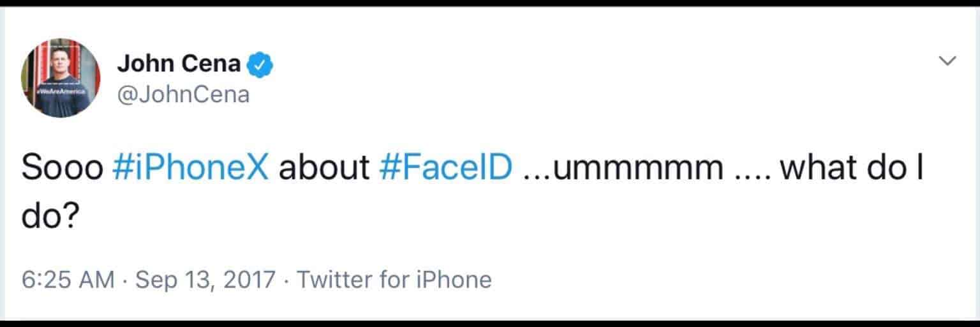Click the John Cena display name
The image size is (980, 327).
pyautogui.click(x=179, y=64)
